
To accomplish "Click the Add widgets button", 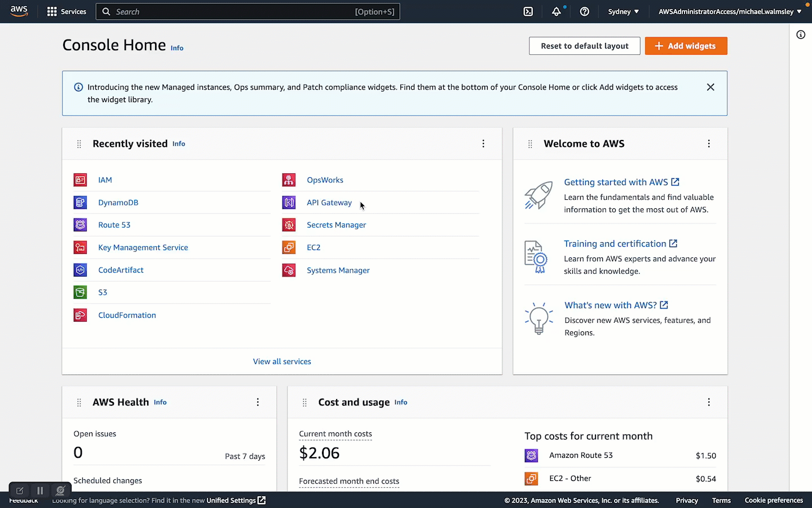I will [x=686, y=46].
